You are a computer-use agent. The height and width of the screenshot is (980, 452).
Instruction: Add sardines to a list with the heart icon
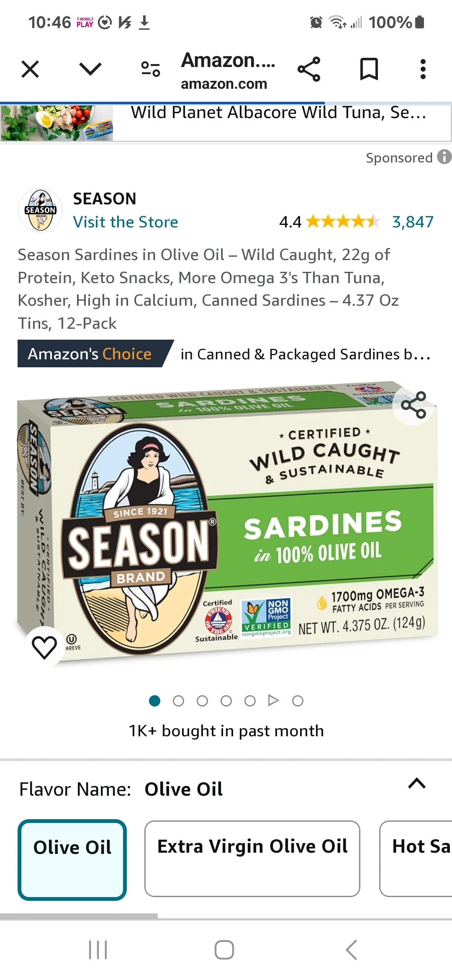(x=44, y=647)
